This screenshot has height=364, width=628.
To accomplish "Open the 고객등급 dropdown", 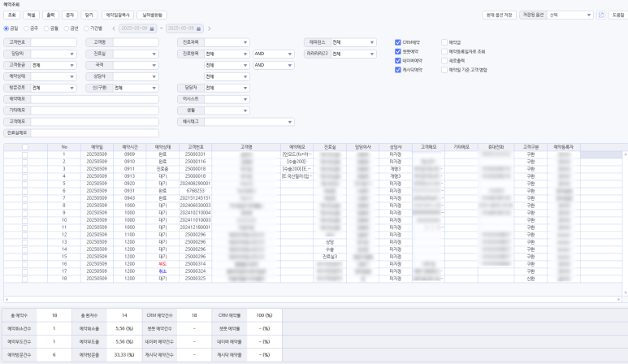I will point(54,65).
